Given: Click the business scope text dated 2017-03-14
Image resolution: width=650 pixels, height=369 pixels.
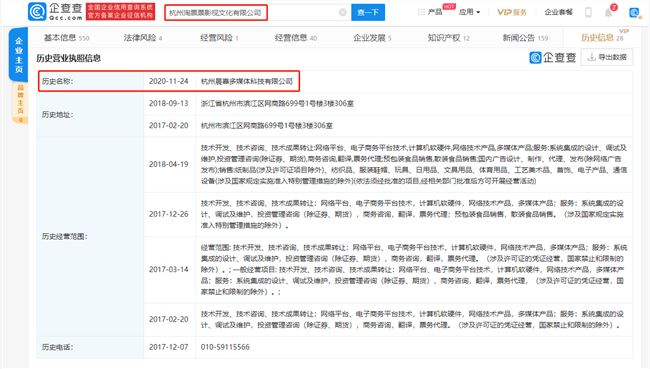Looking at the screenshot, I should tap(414, 269).
